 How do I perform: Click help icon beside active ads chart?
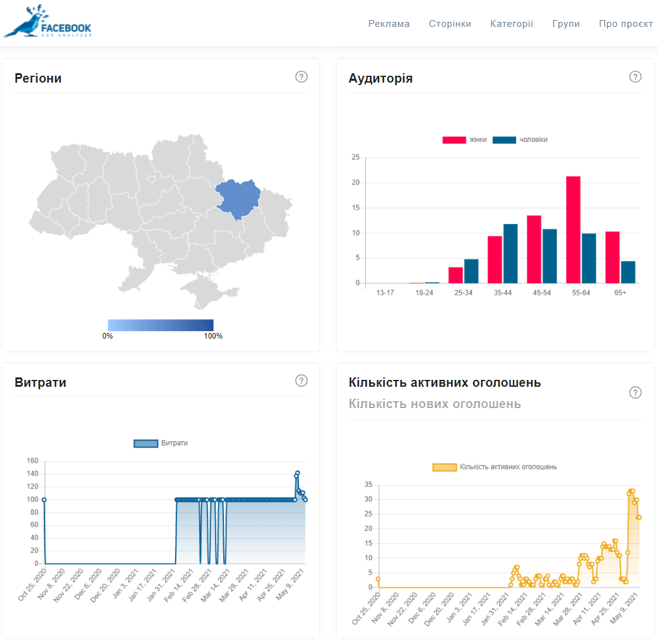coord(635,392)
